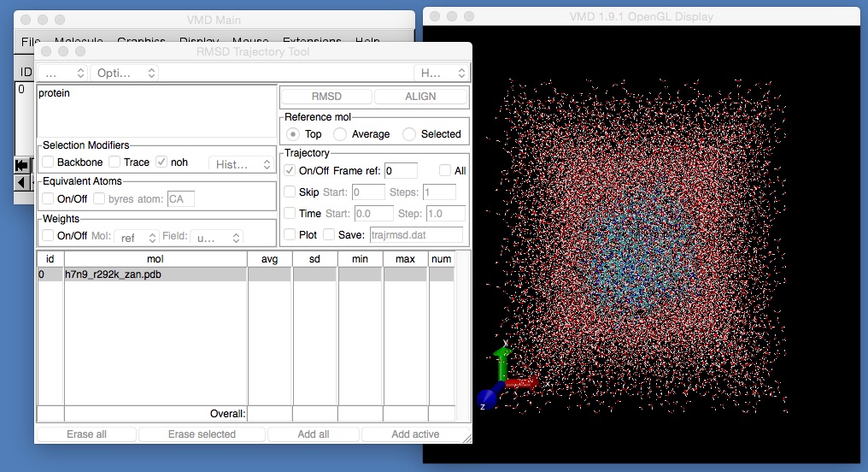
Task: Click the 'sd' column header
Action: (x=314, y=259)
